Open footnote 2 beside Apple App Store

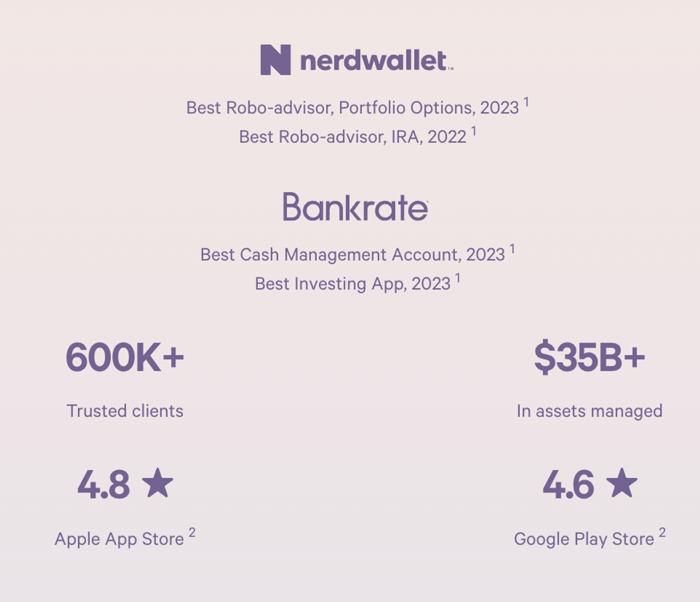pyautogui.click(x=192, y=533)
